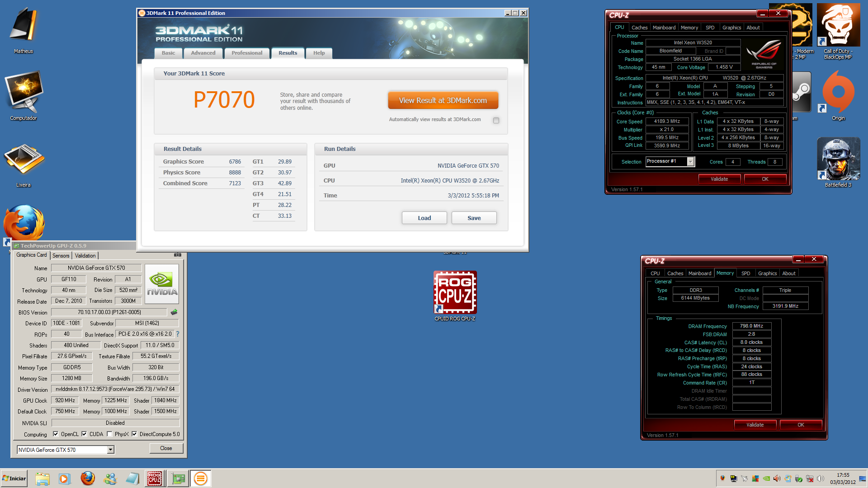Open Firefox from the taskbar

[x=88, y=478]
